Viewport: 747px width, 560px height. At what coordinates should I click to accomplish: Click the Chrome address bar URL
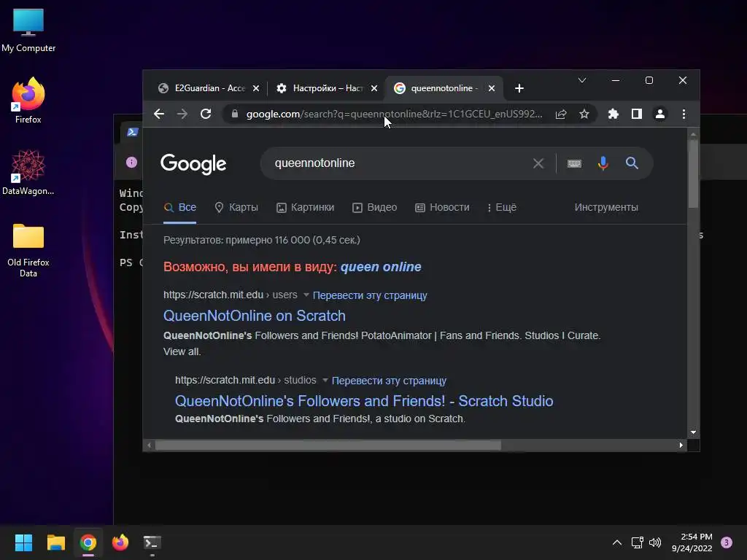(x=394, y=114)
